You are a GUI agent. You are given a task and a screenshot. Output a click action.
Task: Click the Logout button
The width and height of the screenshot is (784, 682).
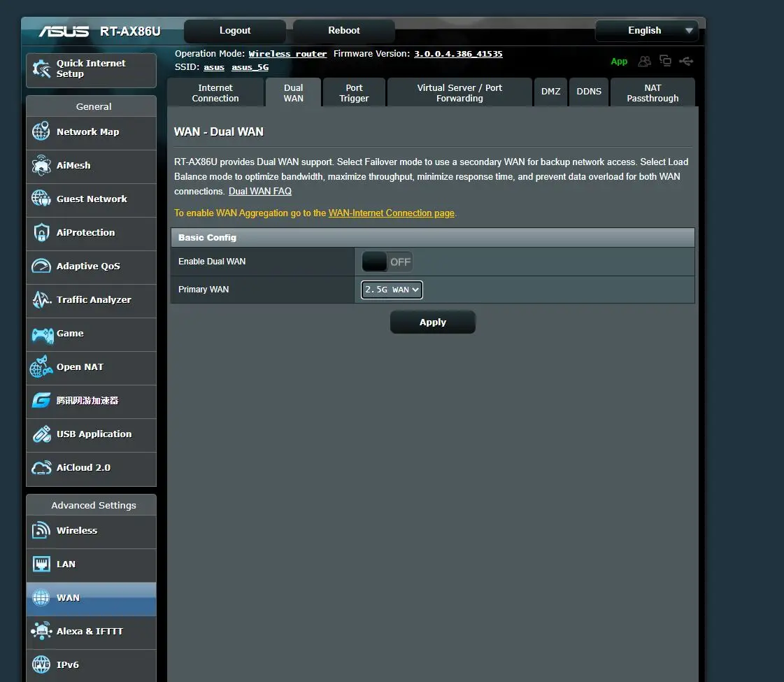[235, 31]
